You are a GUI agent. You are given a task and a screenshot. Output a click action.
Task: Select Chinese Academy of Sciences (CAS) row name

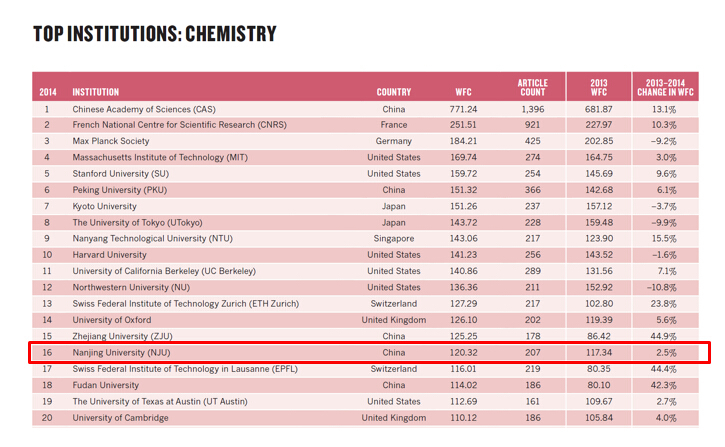click(157, 109)
